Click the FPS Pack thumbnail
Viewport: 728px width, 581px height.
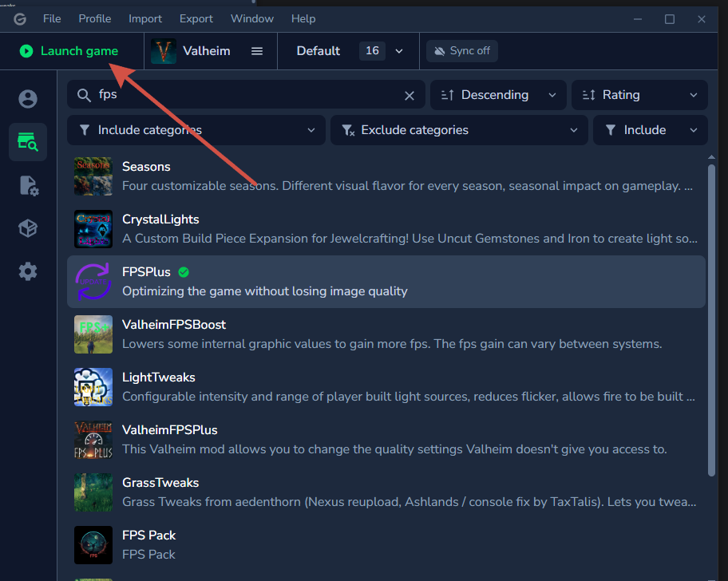pos(93,545)
